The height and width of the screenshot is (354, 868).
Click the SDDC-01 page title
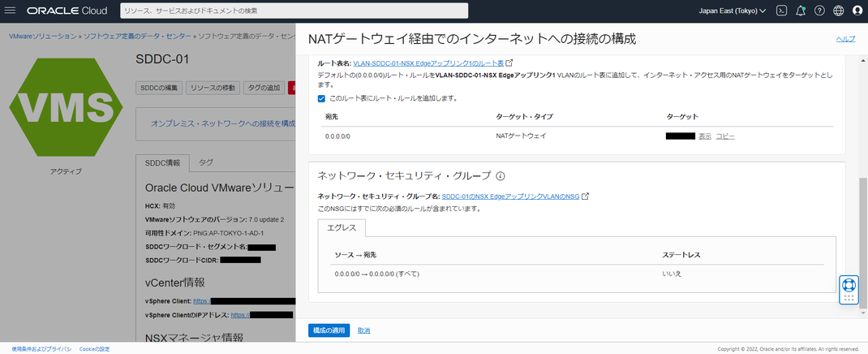pos(163,60)
